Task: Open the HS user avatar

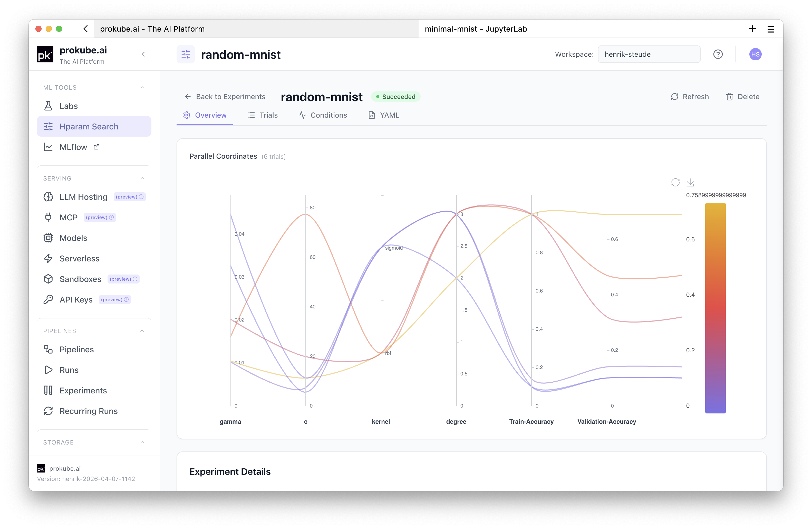Action: pos(755,54)
